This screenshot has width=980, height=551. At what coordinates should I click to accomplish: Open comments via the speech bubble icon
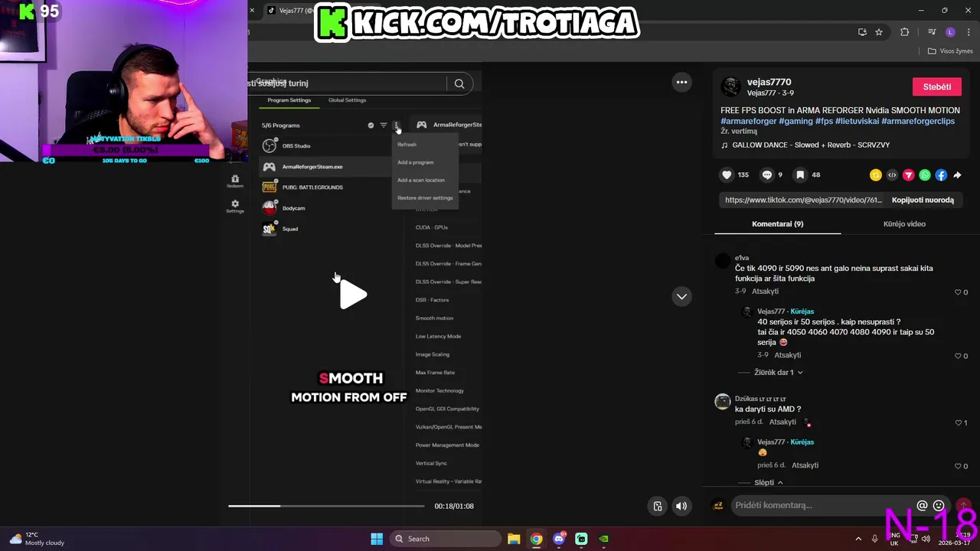coord(766,175)
